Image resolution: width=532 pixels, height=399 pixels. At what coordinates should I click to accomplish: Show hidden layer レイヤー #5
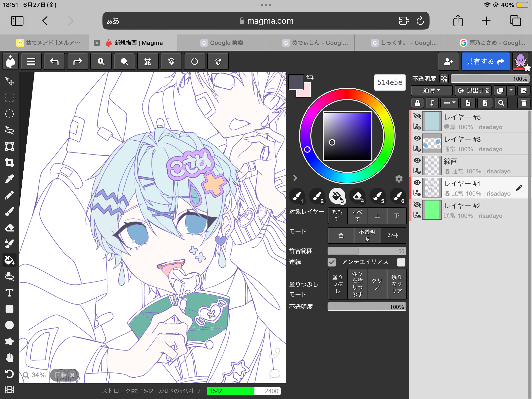(417, 116)
